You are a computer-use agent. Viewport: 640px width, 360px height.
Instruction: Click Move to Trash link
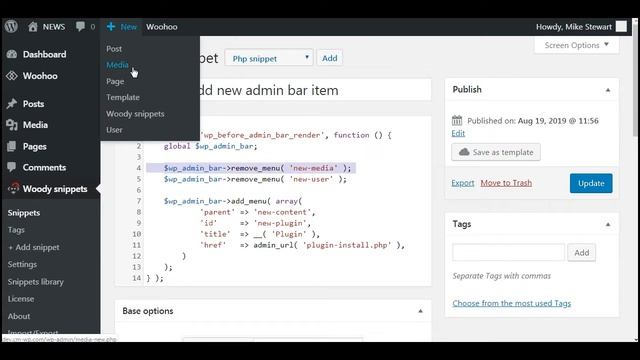point(506,183)
